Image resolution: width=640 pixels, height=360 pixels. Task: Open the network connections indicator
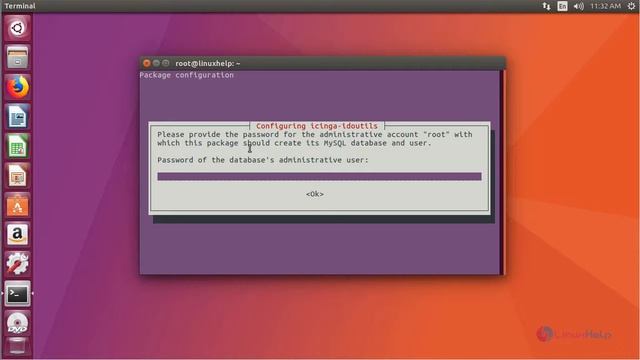(x=546, y=6)
